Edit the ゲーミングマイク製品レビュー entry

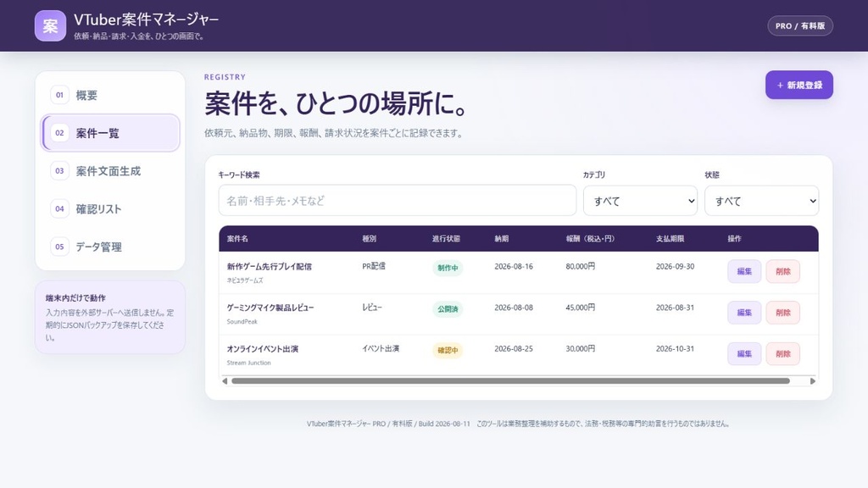point(744,313)
